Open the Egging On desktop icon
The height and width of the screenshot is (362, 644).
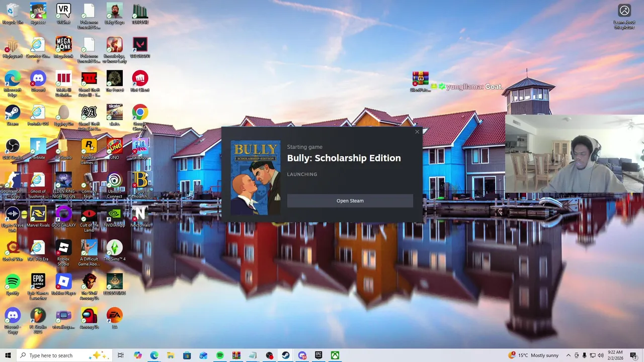[63, 115]
